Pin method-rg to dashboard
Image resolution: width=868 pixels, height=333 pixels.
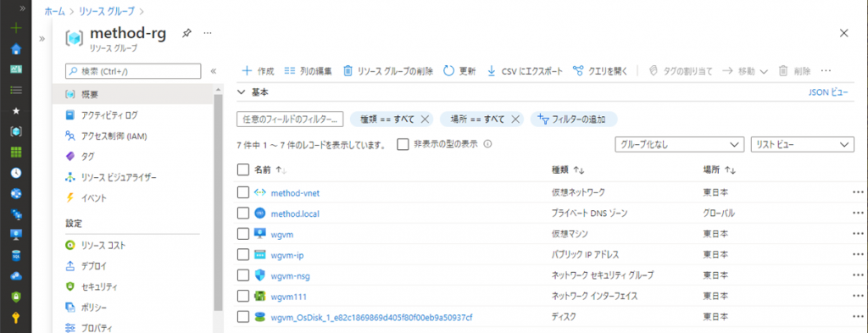[x=186, y=33]
